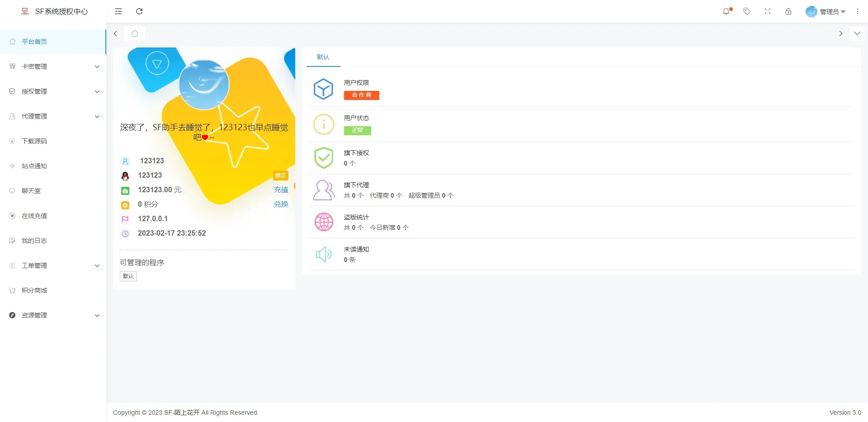Enter fullscreen with the expand icon
The width and height of the screenshot is (868, 422).
point(768,11)
